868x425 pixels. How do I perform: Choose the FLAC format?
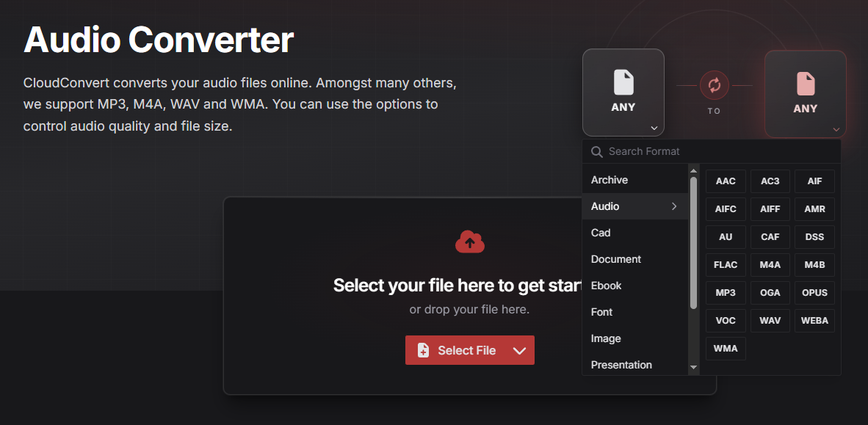(x=726, y=265)
